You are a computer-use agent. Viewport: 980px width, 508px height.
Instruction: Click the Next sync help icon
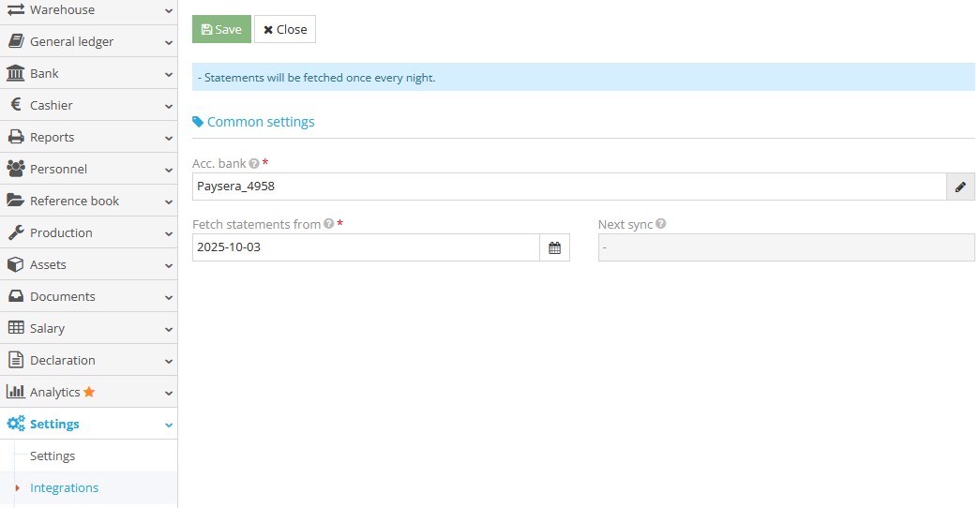click(x=661, y=225)
